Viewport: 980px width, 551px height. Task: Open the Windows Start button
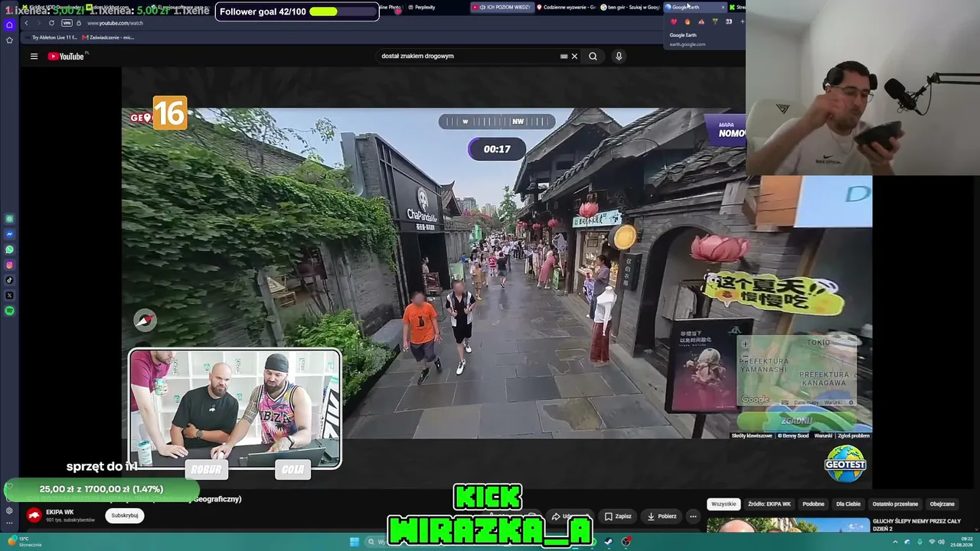tap(354, 542)
